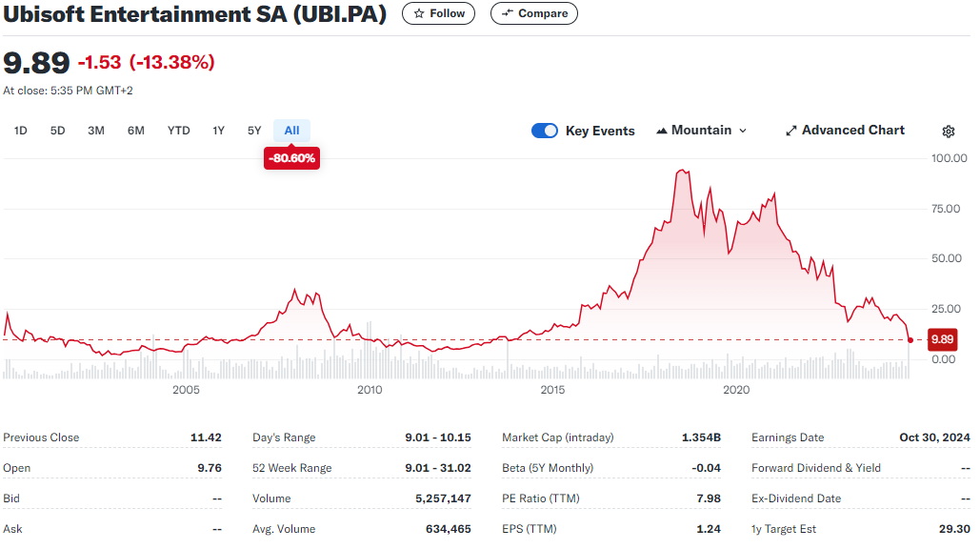Click the -80.60% change badge
Image resolution: width=980 pixels, height=549 pixels.
(x=291, y=158)
